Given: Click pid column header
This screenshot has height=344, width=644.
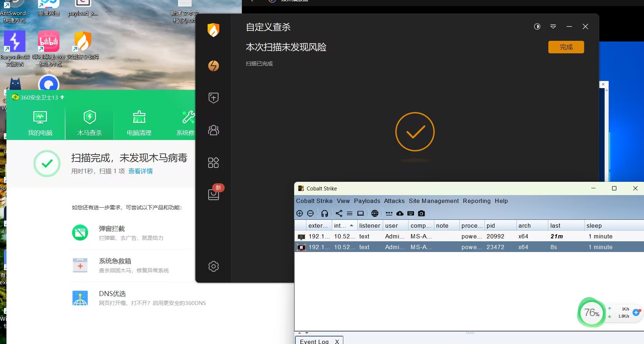Looking at the screenshot, I should [x=500, y=226].
